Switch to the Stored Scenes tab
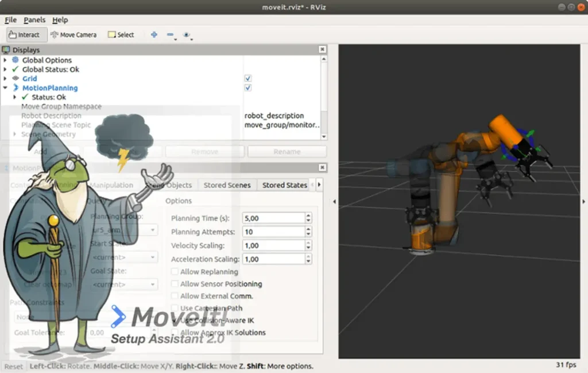This screenshot has height=373, width=588. tap(227, 184)
